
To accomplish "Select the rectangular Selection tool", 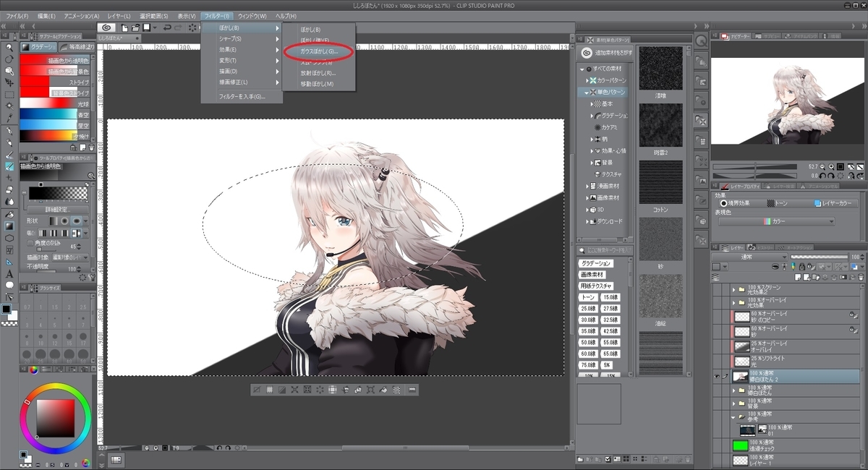I will click(x=9, y=94).
